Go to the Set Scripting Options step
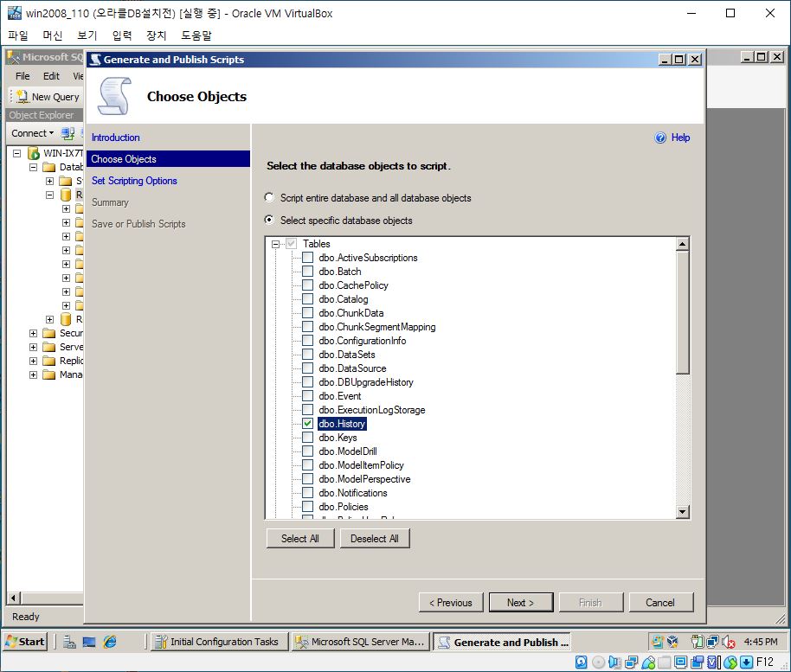The width and height of the screenshot is (791, 672). [134, 181]
